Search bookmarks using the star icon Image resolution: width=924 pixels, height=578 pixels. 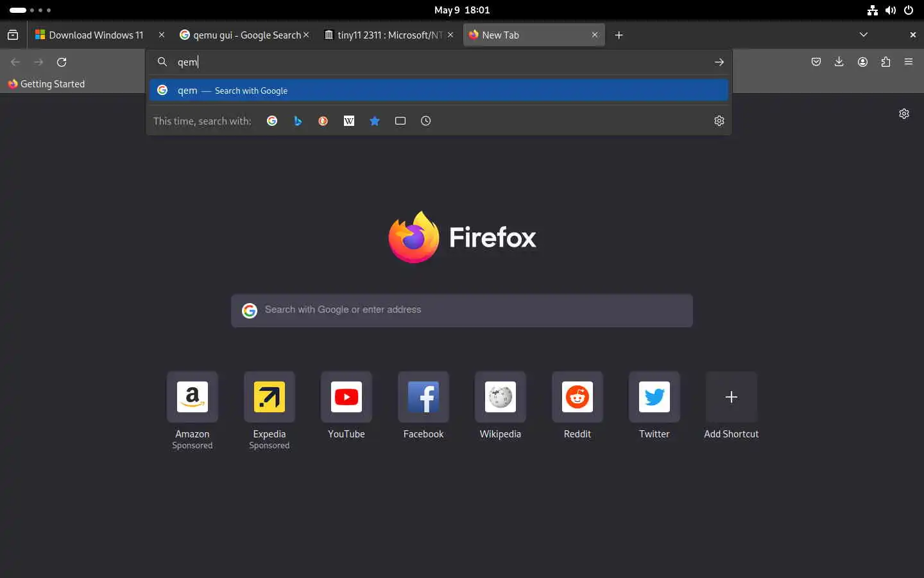point(375,121)
